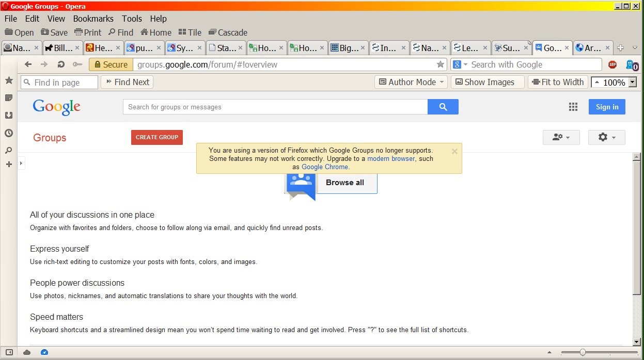
Task: Switch to the 'Le...' tab
Action: [x=470, y=48]
